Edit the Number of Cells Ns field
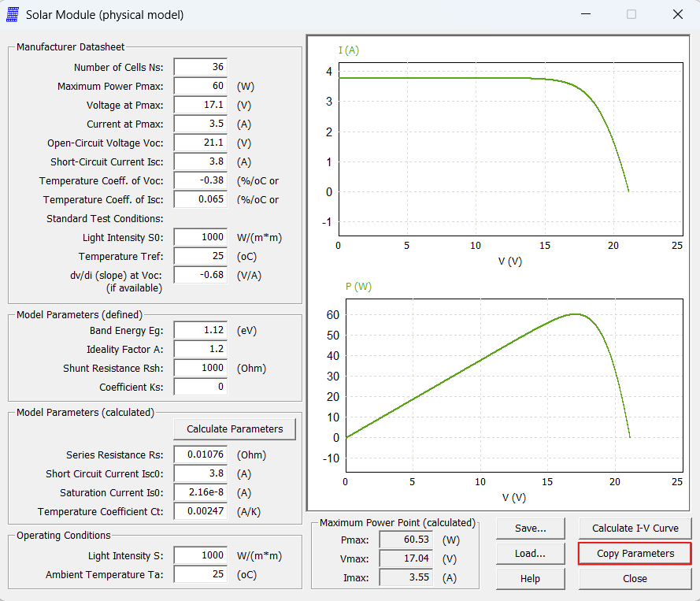Viewport: 700px width, 601px height. pos(201,67)
